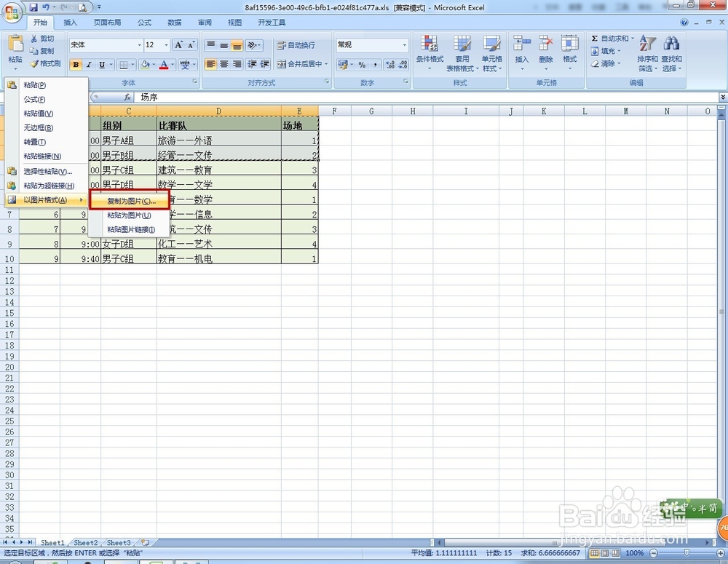Toggle Bold formatting
The width and height of the screenshot is (728, 564).
pyautogui.click(x=76, y=65)
